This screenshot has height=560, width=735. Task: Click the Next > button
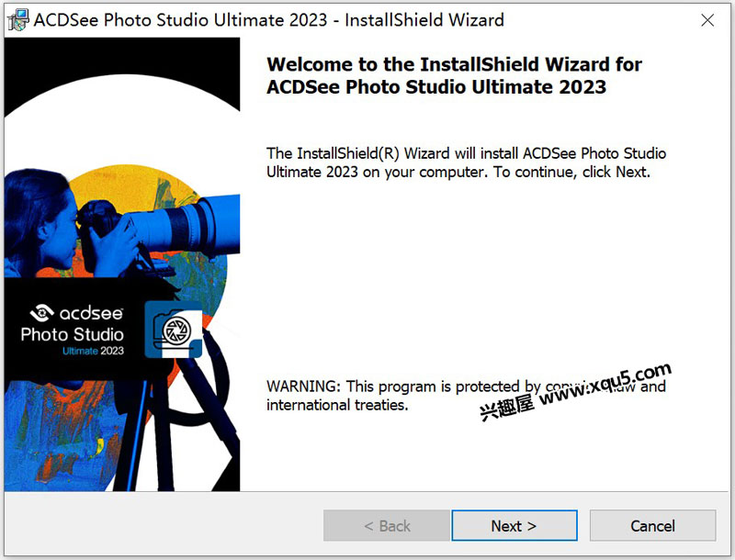(514, 525)
